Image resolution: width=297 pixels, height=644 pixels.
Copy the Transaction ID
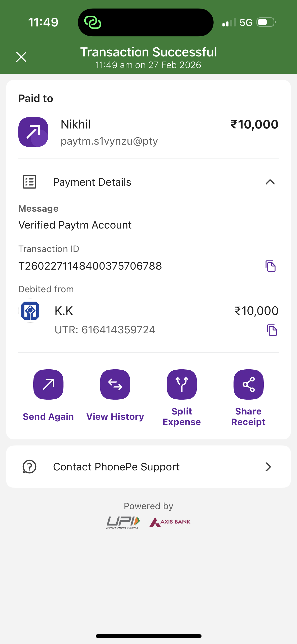click(271, 266)
